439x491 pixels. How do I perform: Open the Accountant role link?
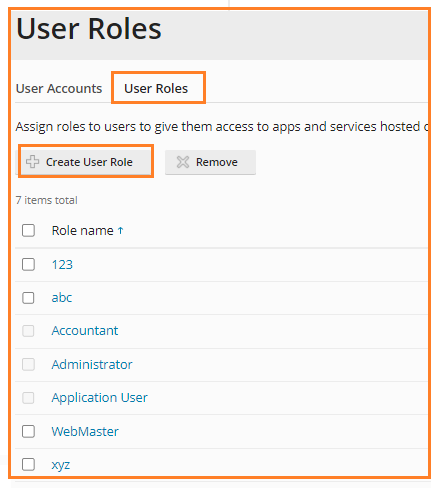pos(85,330)
